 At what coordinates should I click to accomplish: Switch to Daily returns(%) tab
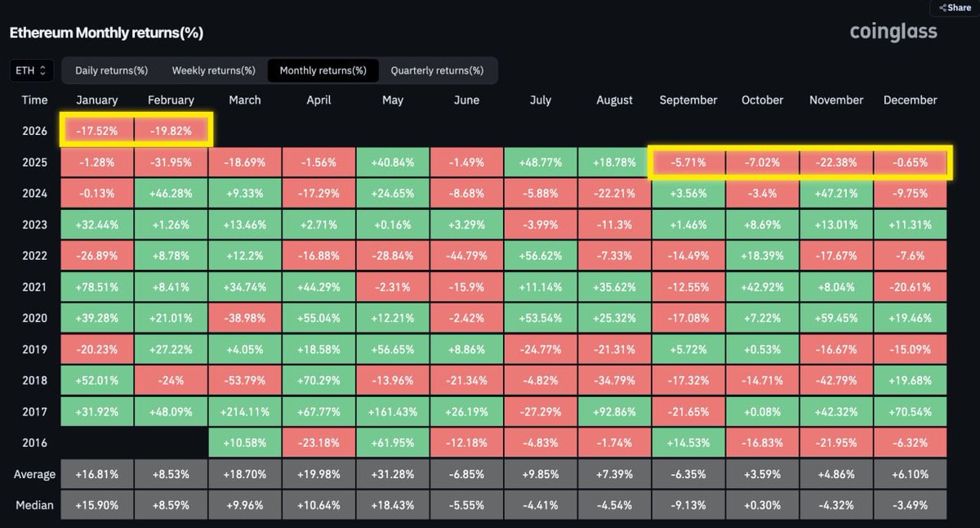[x=111, y=70]
